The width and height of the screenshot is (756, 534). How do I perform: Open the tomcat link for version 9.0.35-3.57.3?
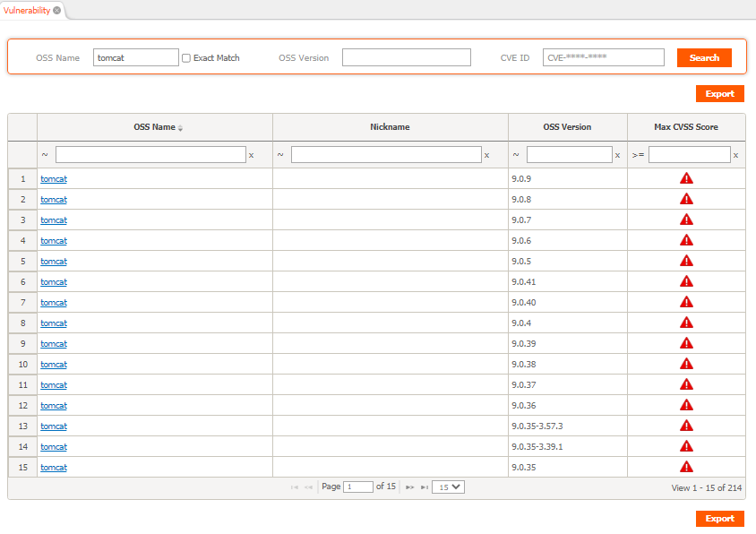(x=54, y=426)
